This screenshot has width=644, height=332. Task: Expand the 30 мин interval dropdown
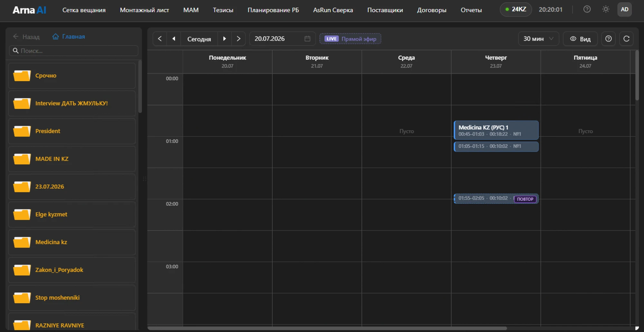[x=538, y=39]
